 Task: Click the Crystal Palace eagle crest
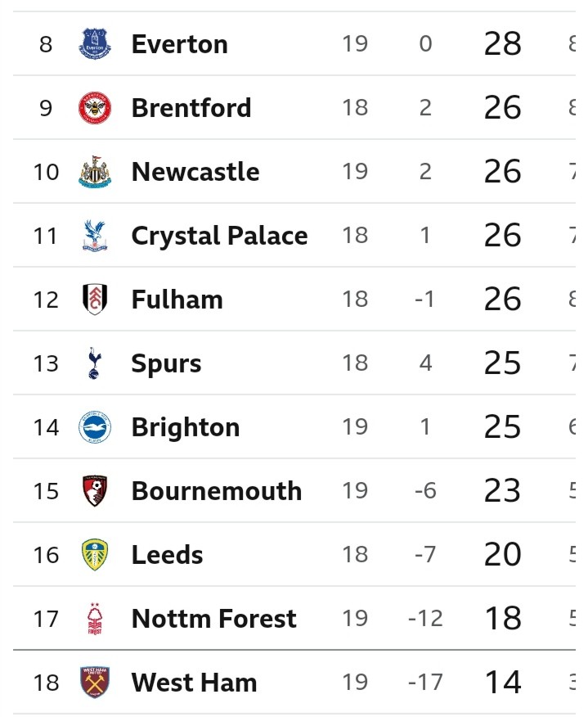click(x=94, y=236)
